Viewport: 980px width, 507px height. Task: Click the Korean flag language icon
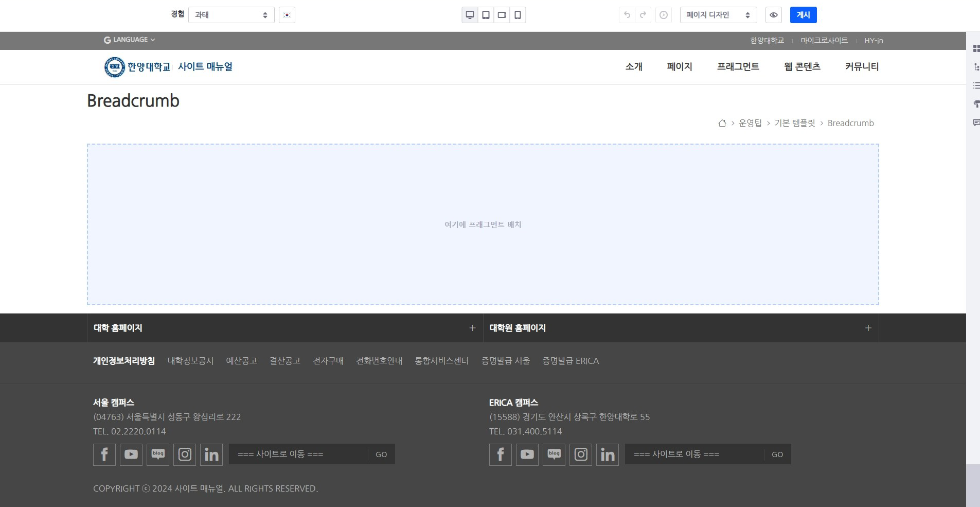287,15
